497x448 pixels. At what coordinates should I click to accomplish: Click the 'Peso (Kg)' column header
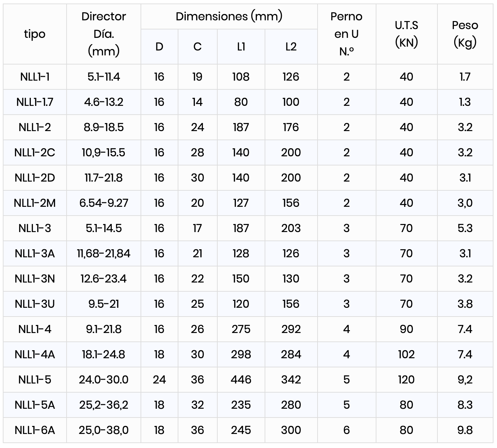465,34
